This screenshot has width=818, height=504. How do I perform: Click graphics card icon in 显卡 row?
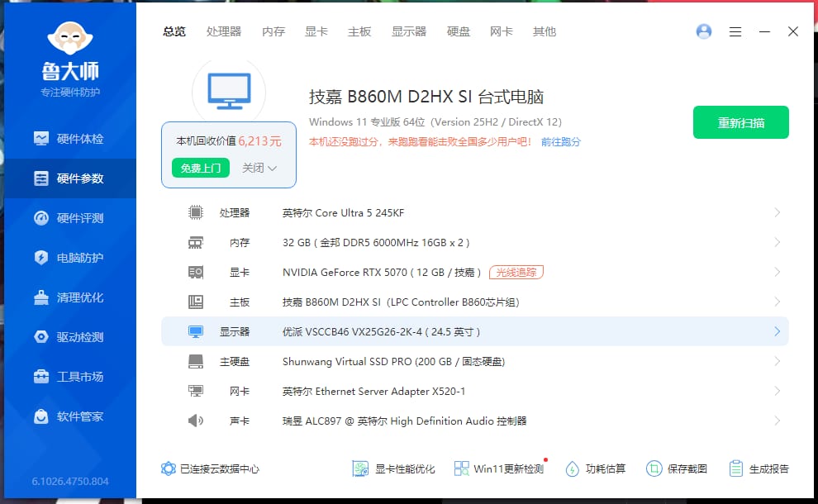click(196, 273)
